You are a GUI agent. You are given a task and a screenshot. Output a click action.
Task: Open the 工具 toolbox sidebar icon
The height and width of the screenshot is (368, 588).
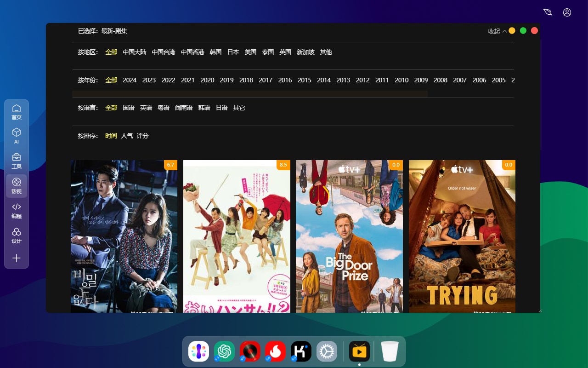tap(17, 161)
